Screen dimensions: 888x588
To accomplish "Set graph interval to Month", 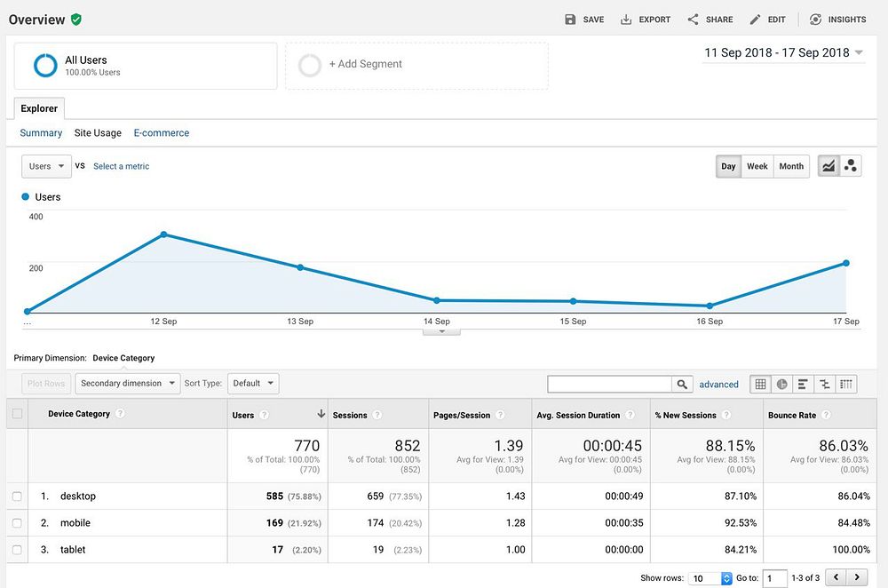I will (791, 167).
